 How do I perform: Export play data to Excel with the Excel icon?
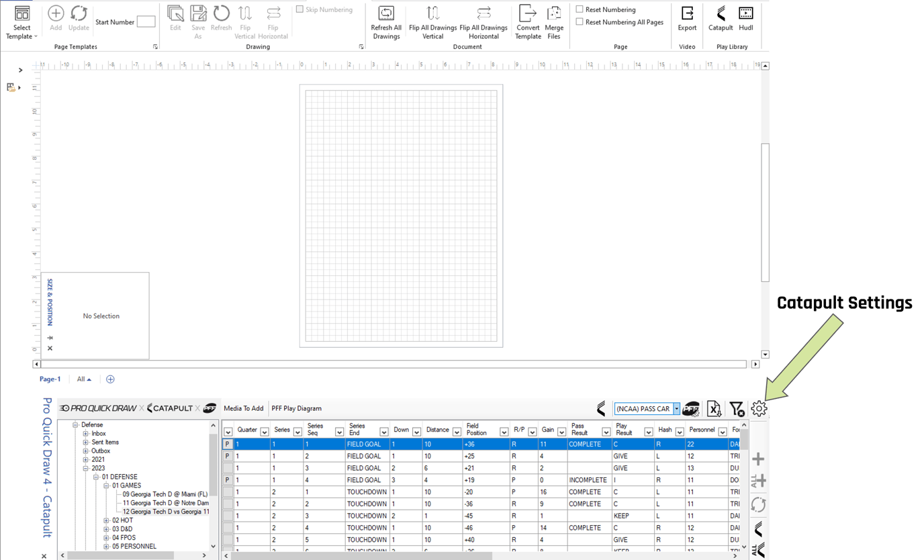click(x=714, y=408)
